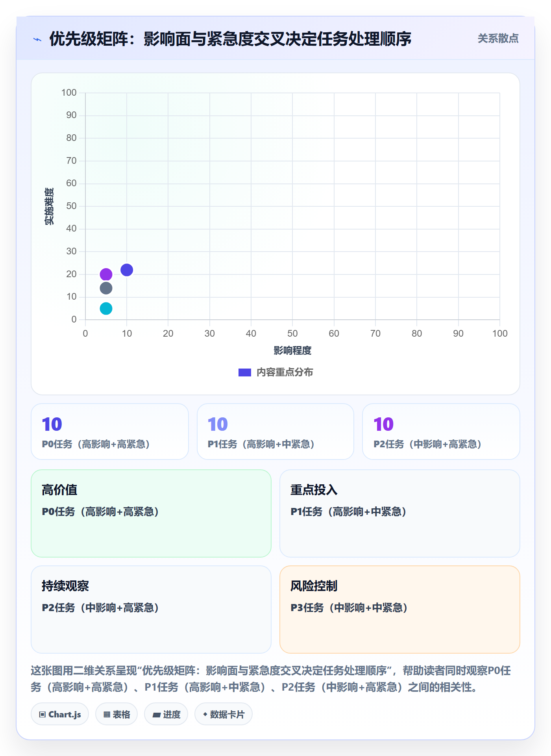Click the 持续观察 card title

(65, 586)
